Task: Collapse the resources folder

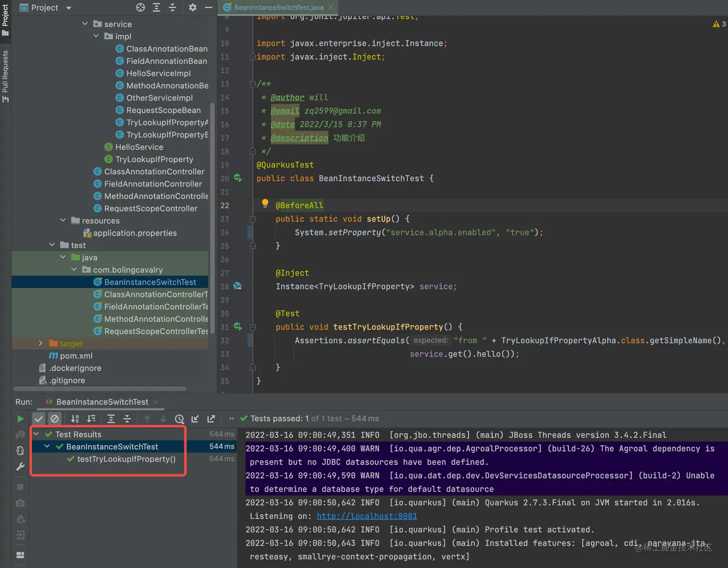Action: (x=63, y=220)
